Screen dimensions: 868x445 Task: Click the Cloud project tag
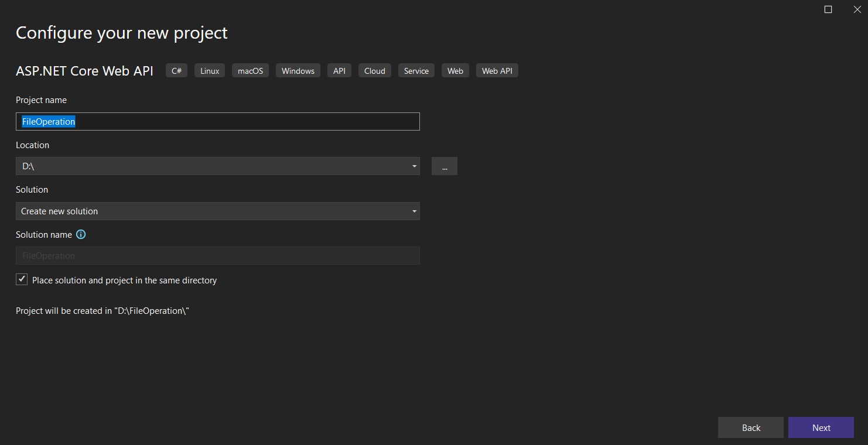(374, 70)
